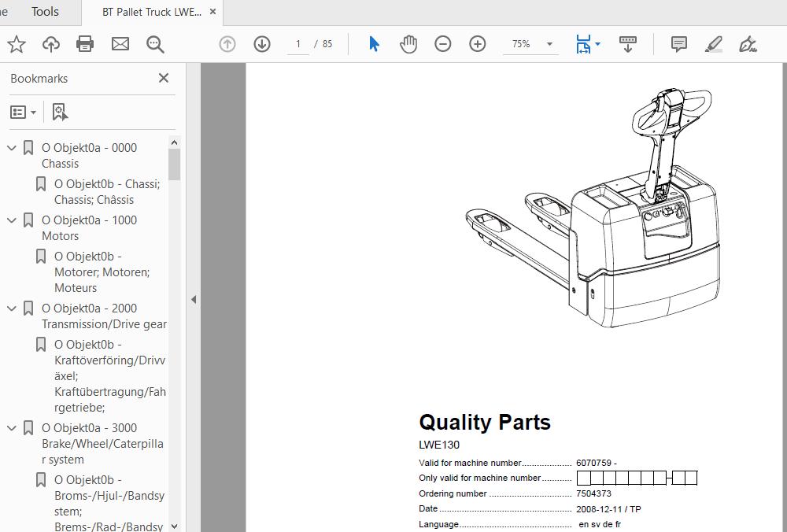This screenshot has width=787, height=532.
Task: Click the bookmark star icon
Action: (17, 44)
